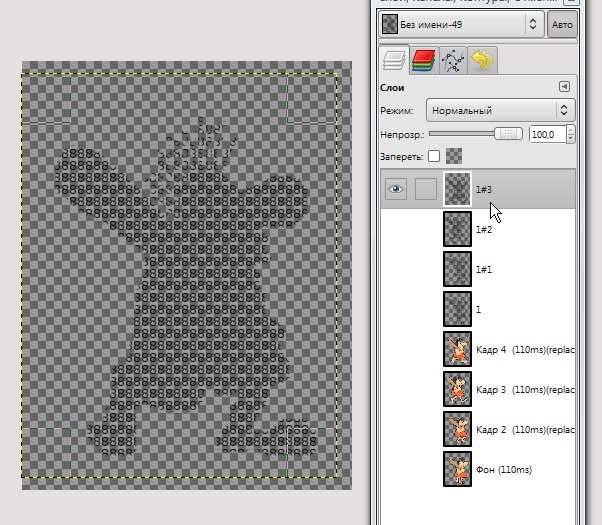Click thumbnail of layer '1'

[x=457, y=309]
